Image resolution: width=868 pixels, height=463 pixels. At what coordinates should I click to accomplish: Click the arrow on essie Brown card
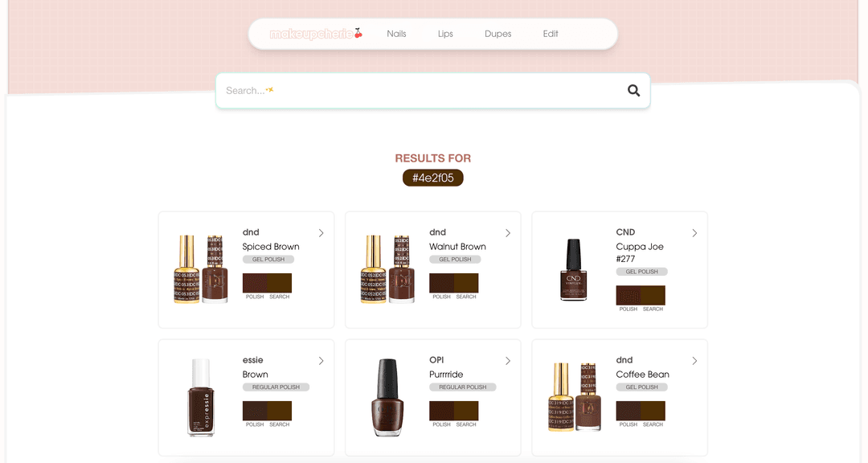[x=321, y=361]
